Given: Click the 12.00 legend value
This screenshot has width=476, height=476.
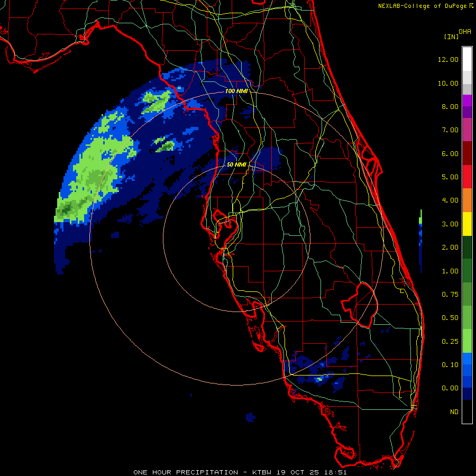Looking at the screenshot, I should coord(448,59).
